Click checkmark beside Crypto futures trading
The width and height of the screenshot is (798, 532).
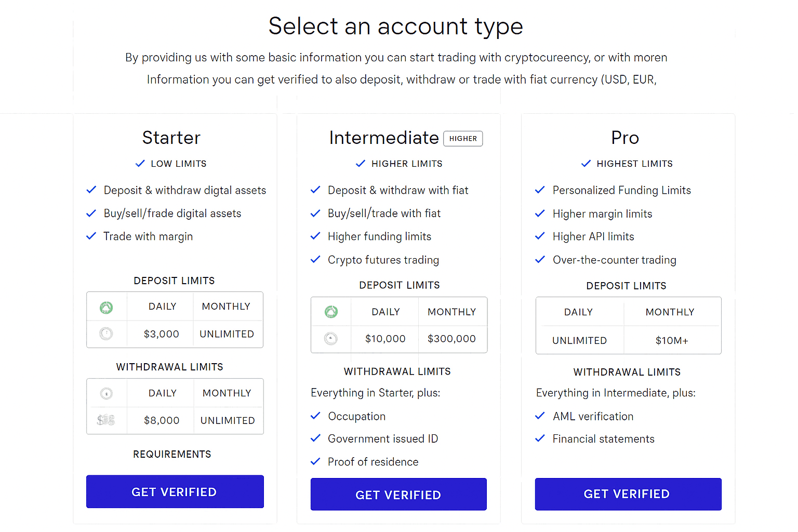point(315,260)
